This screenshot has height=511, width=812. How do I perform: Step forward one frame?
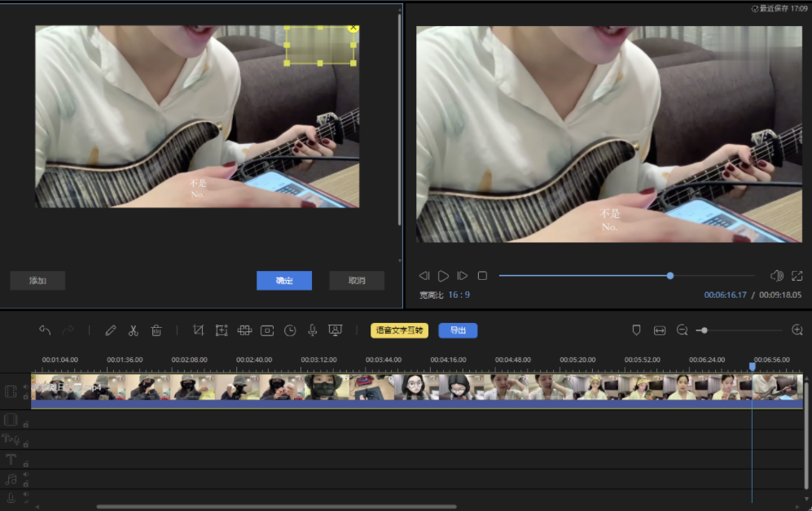click(x=463, y=276)
